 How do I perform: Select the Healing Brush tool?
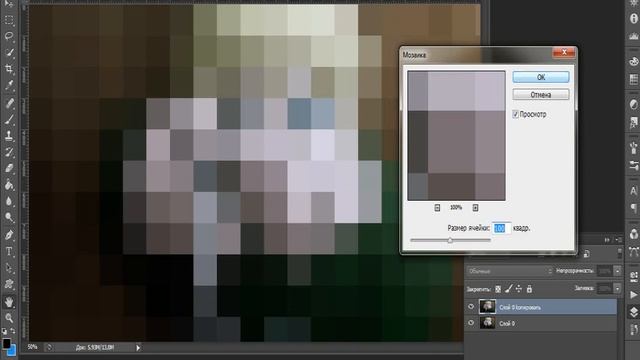pos(9,103)
